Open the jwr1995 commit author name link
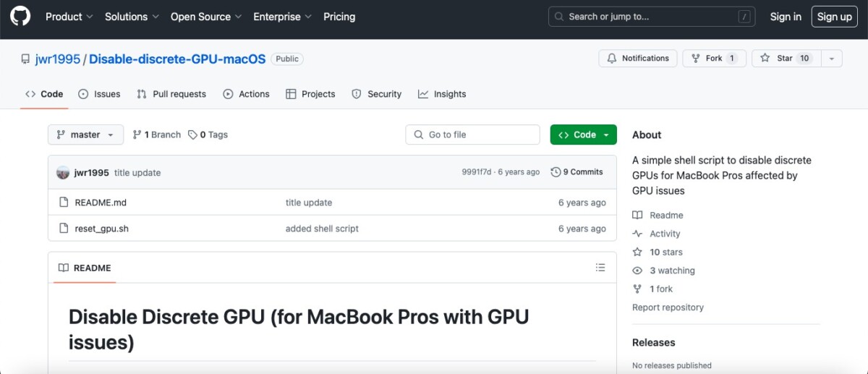The image size is (868, 374). (x=92, y=172)
